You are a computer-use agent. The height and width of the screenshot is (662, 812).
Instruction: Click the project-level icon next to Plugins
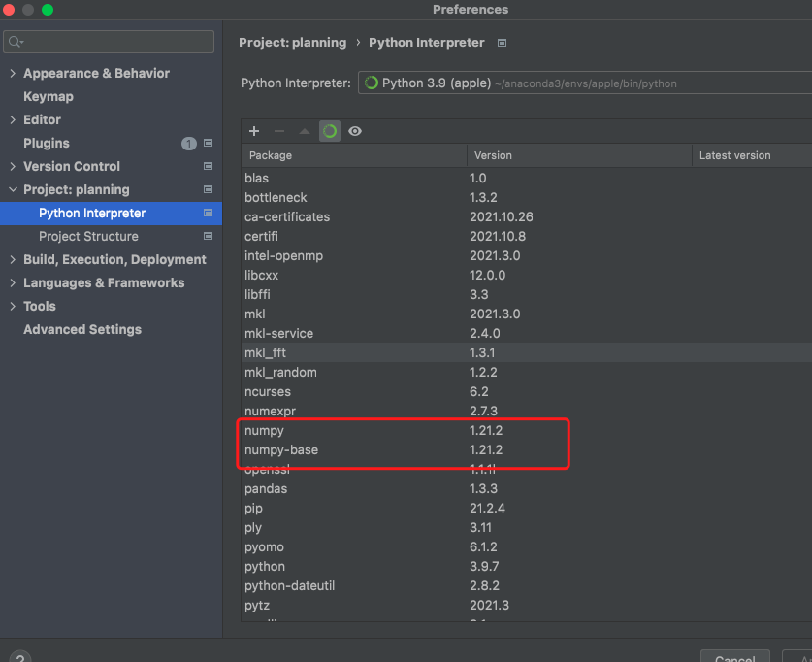tap(209, 143)
